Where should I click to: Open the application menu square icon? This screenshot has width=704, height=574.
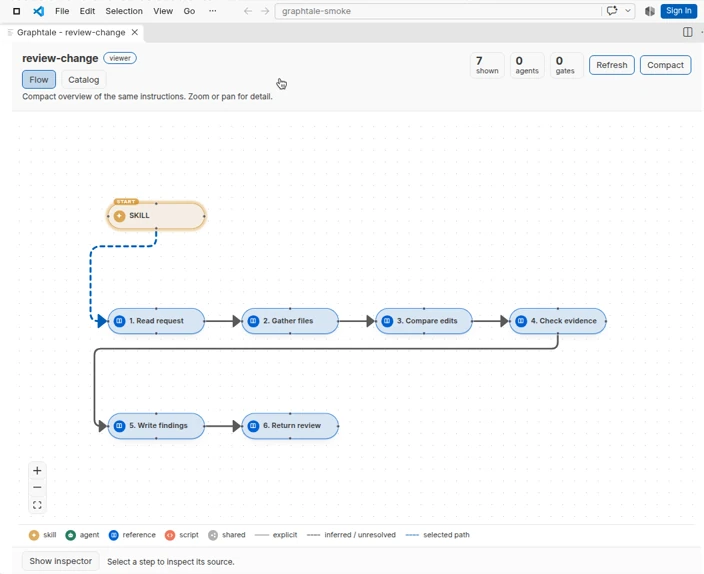click(17, 11)
